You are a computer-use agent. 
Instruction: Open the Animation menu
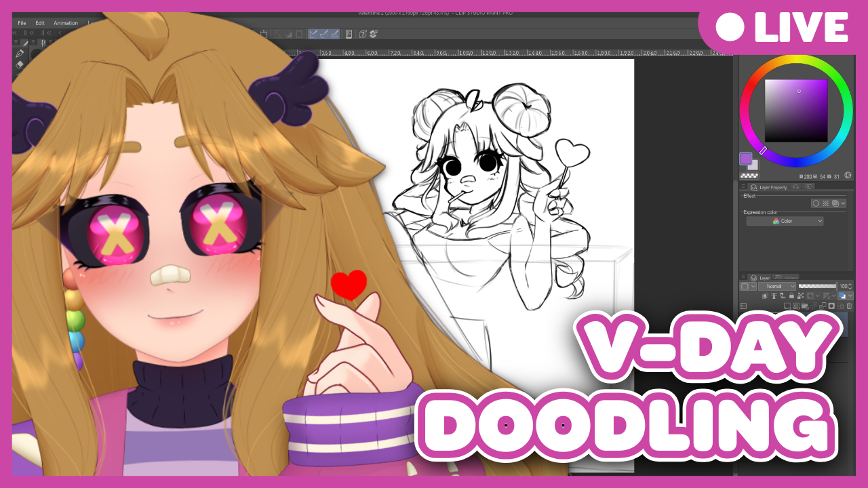66,23
